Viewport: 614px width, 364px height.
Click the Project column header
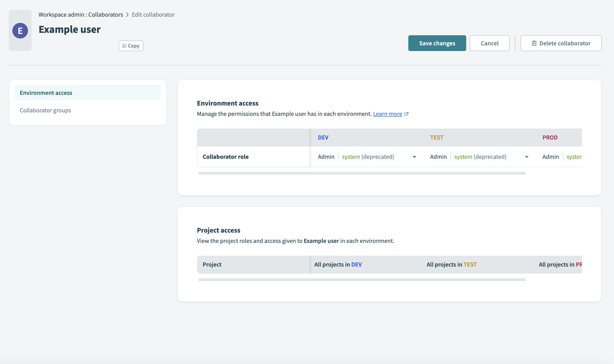pos(212,265)
